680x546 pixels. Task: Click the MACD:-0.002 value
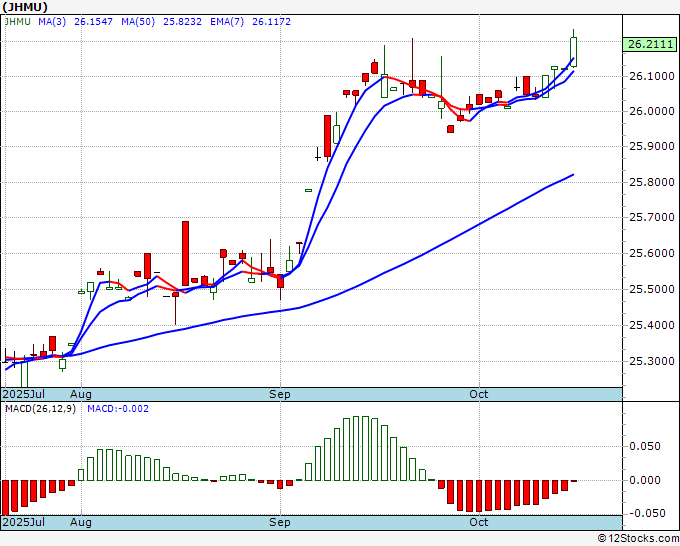coord(118,409)
